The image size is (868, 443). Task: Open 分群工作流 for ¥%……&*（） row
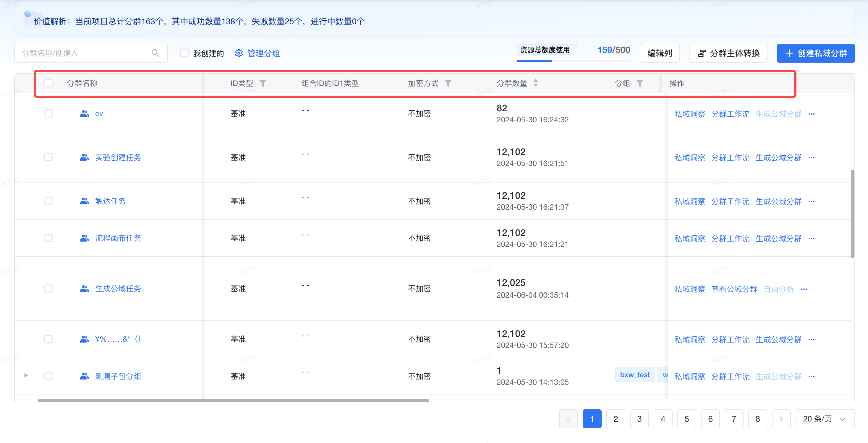tap(730, 340)
